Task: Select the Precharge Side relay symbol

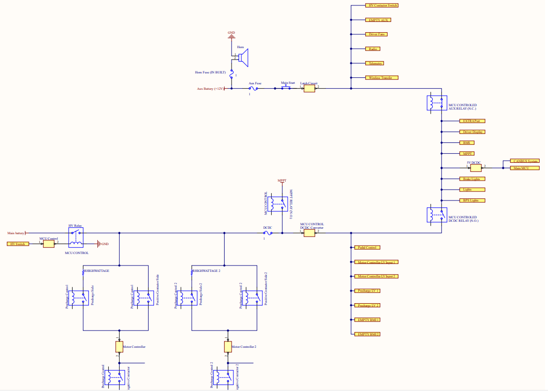Action: pyautogui.click(x=78, y=298)
